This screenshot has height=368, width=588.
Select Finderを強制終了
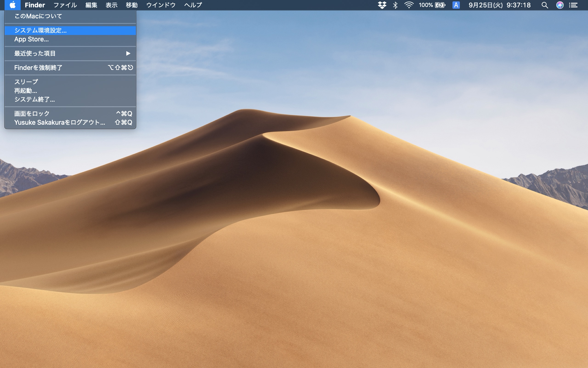[70, 68]
